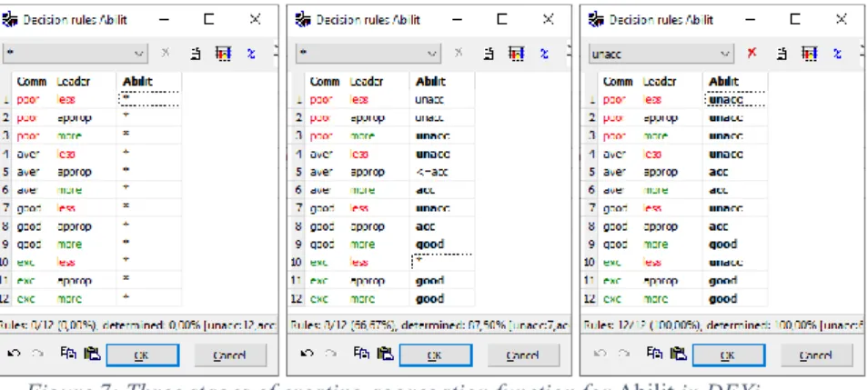Screen dimensions: 868x390
Task: Open the colored chart icon in the 66,67% window
Action: tap(516, 53)
